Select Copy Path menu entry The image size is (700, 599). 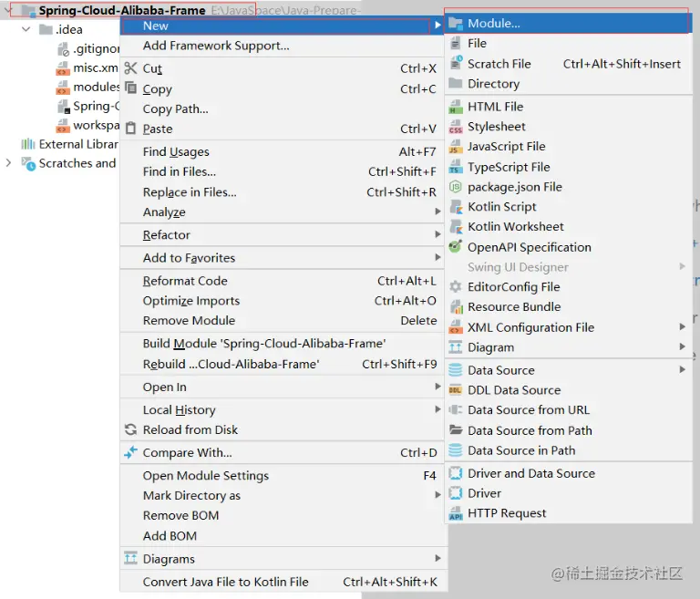pos(283,109)
